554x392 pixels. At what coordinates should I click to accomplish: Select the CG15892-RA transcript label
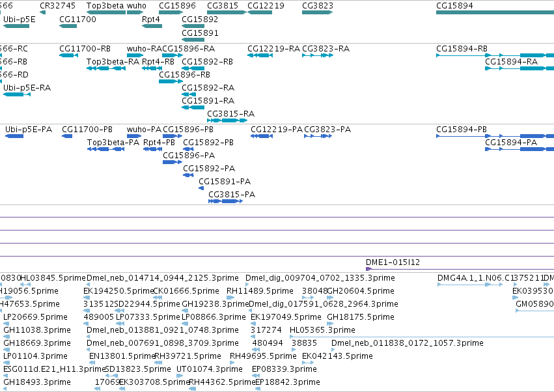tap(208, 88)
